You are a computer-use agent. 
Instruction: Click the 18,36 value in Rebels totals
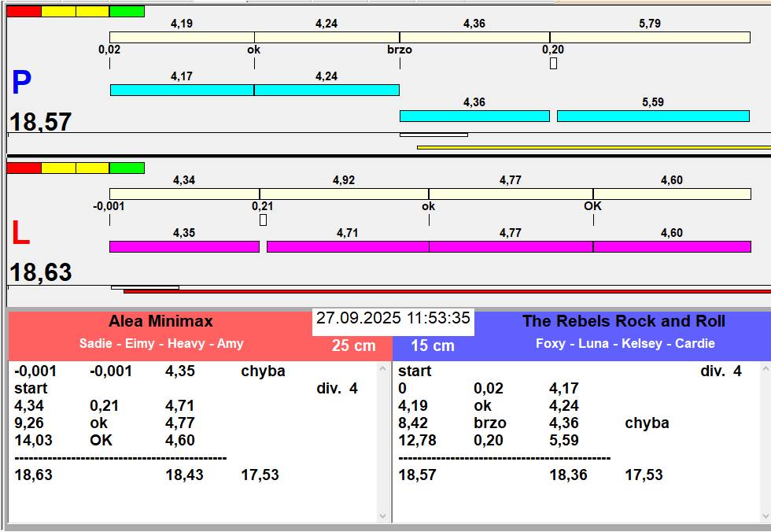click(x=568, y=475)
